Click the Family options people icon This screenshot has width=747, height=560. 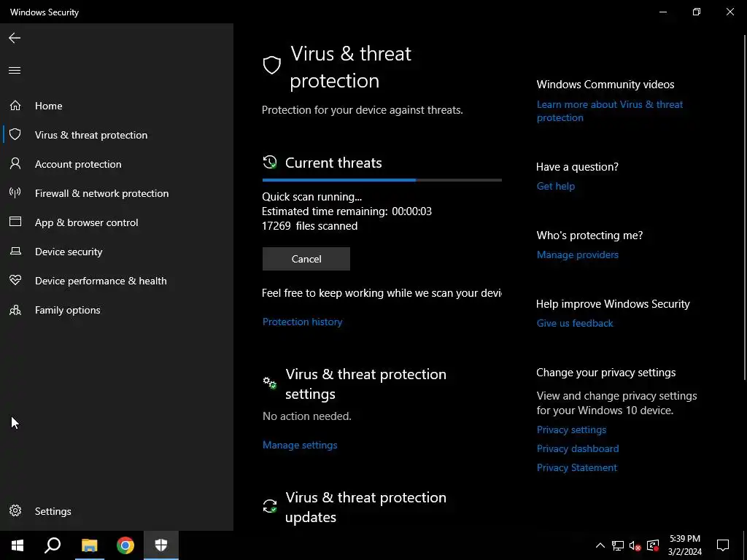coord(15,310)
